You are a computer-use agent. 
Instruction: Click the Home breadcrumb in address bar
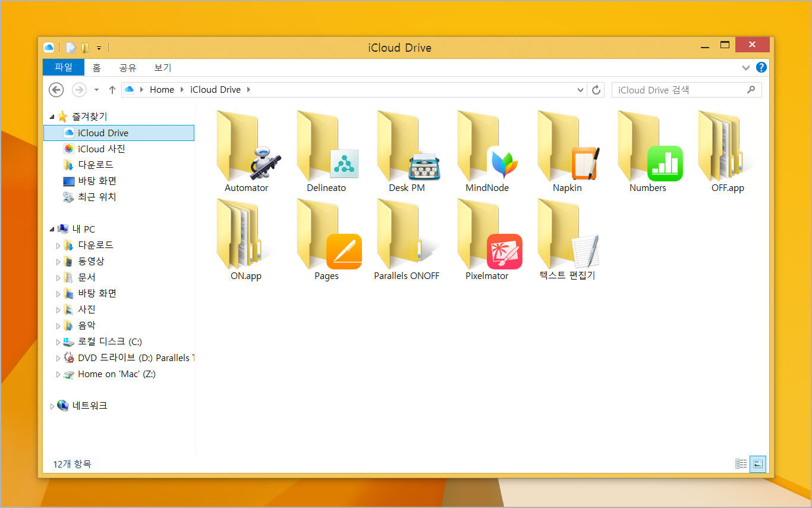[162, 90]
